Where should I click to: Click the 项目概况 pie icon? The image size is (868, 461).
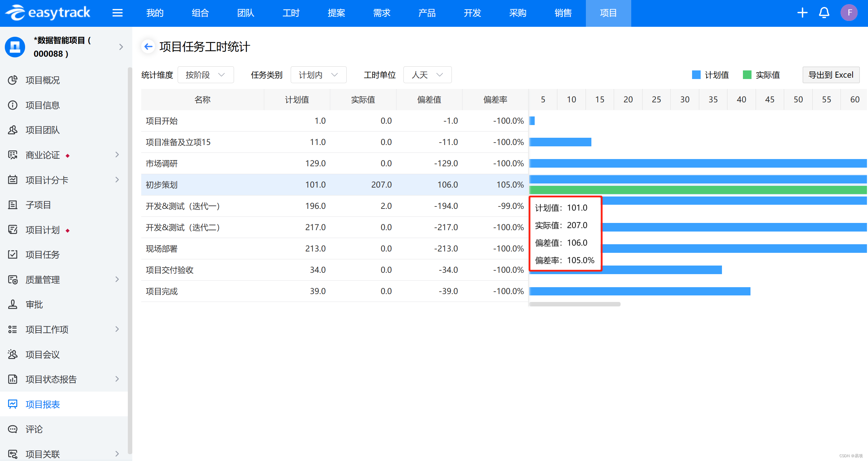pos(13,80)
